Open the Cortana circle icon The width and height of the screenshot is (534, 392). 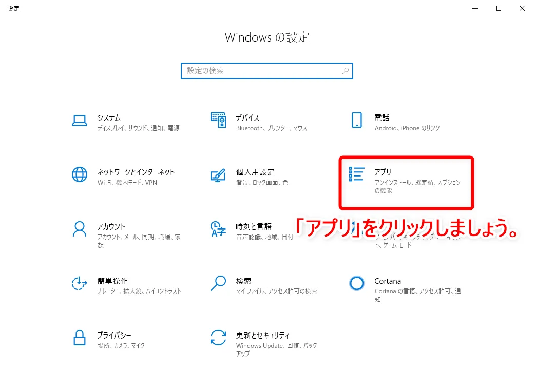(x=356, y=283)
